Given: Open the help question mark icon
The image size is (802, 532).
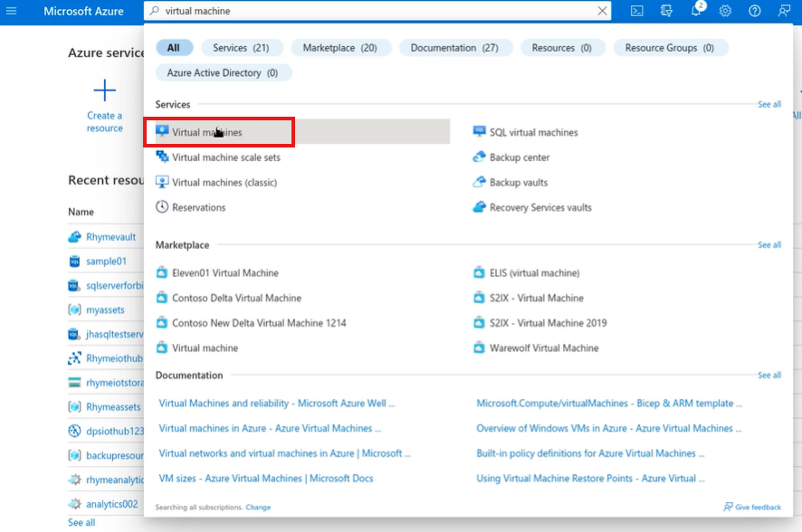Looking at the screenshot, I should 754,11.
